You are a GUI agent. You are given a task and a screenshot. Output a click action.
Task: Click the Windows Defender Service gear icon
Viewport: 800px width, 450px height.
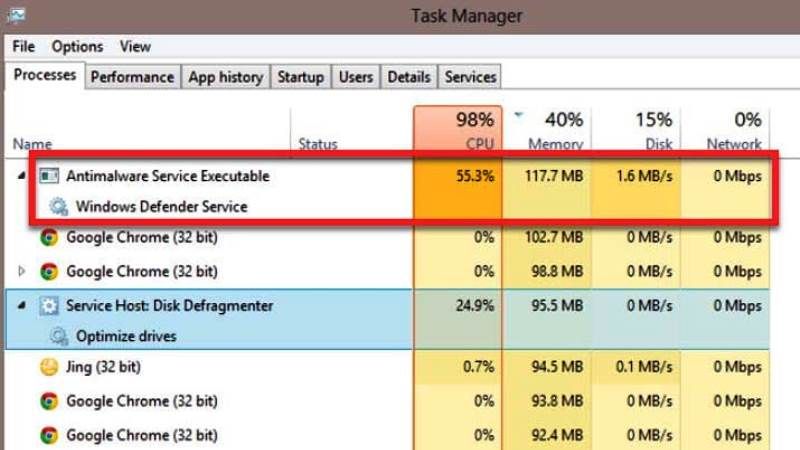(x=58, y=207)
